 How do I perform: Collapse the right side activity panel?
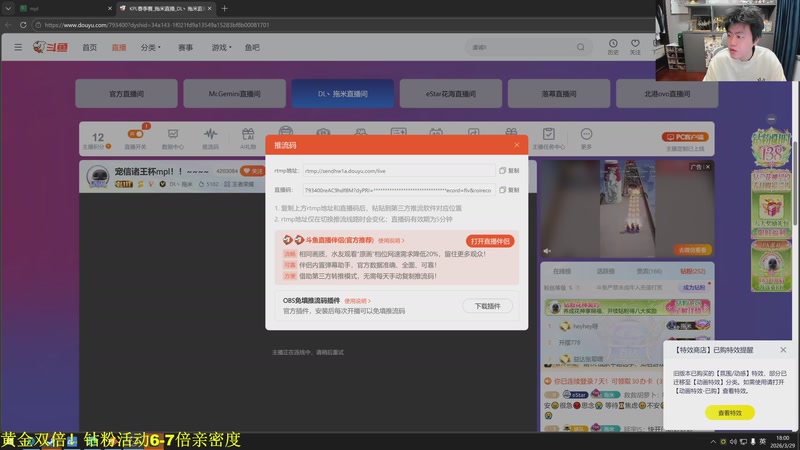[771, 119]
